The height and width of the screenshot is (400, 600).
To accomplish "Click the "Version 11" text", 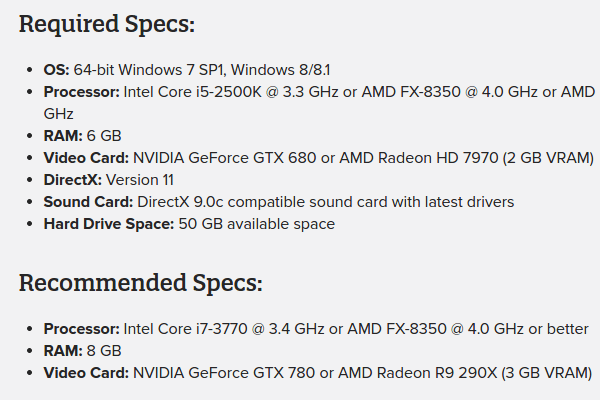I will tap(140, 180).
